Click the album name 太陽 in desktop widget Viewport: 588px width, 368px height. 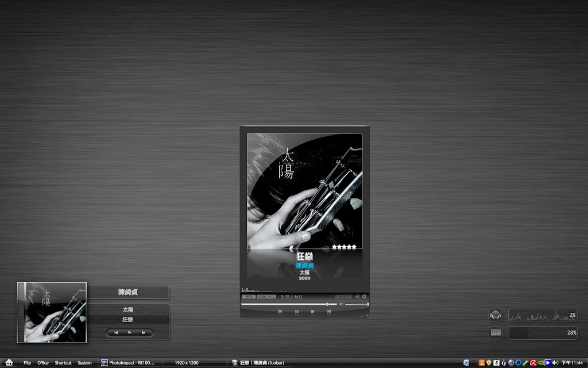[x=128, y=309]
